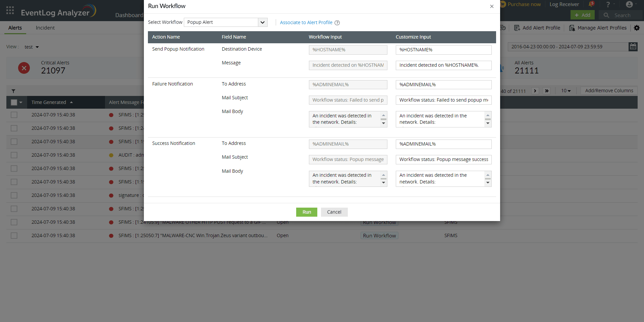Open the help menu with question mark icon
This screenshot has height=322, width=644.
click(608, 4)
